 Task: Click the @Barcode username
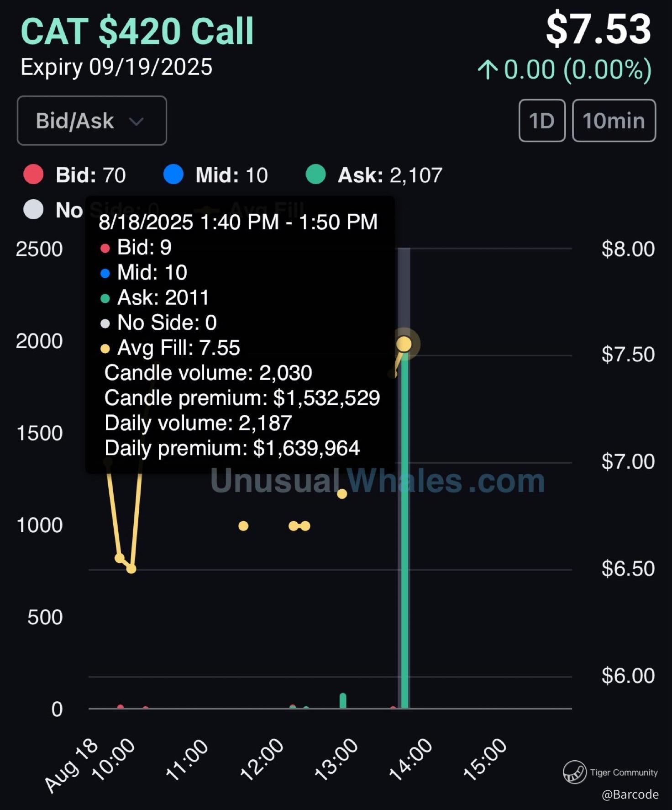[x=630, y=794]
